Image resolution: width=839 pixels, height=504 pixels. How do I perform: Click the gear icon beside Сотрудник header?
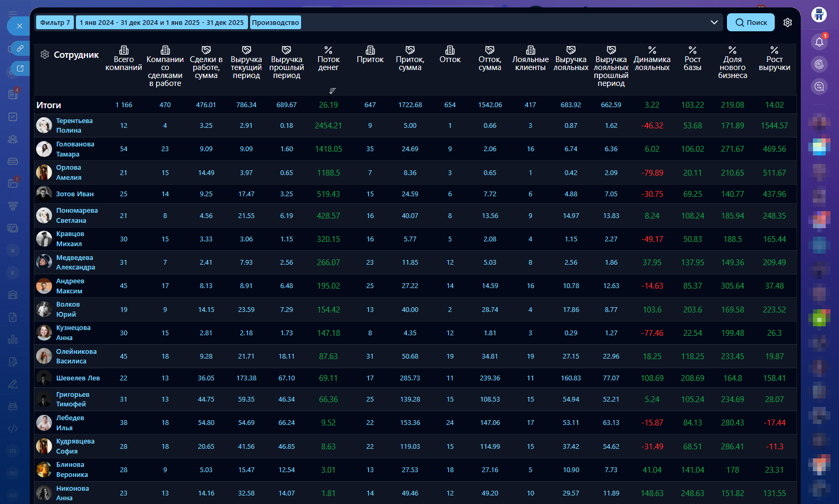pos(45,55)
